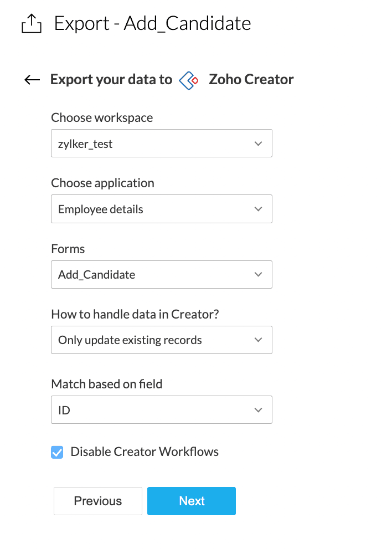392x554 pixels.
Task: Click the 'Export - Add_Candidate' title
Action: point(152,23)
